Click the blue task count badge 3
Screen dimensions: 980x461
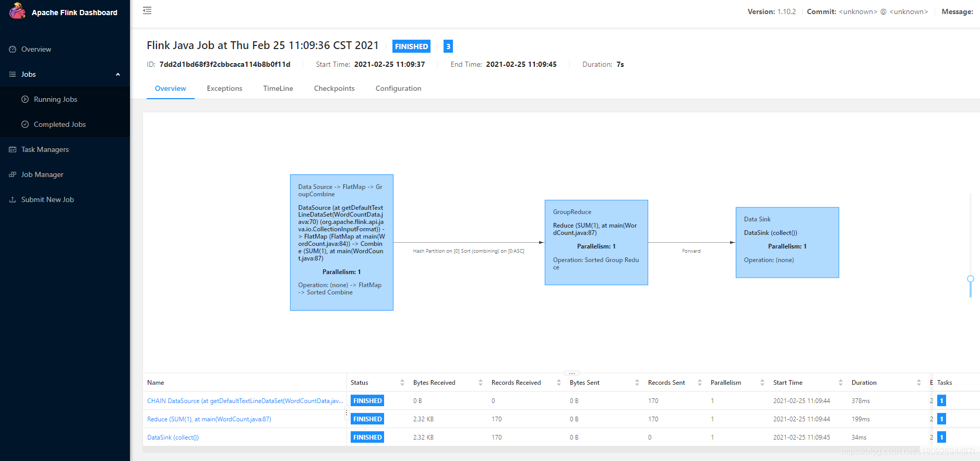pos(448,46)
